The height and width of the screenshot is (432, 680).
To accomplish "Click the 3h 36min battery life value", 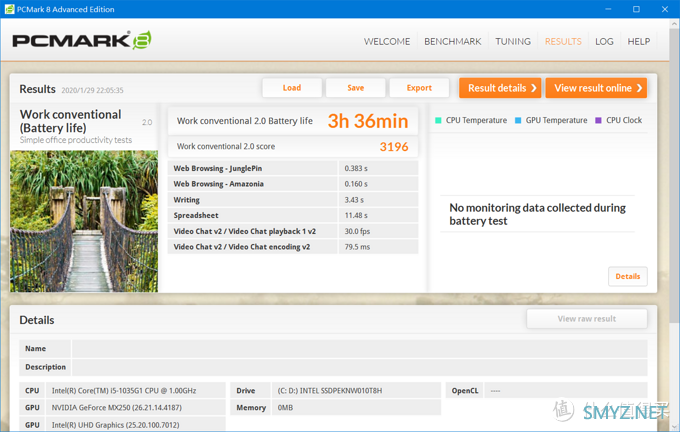I will tap(368, 121).
